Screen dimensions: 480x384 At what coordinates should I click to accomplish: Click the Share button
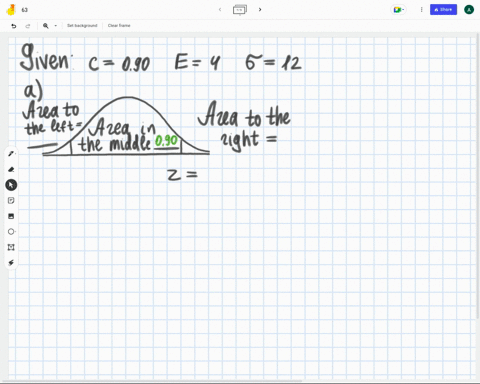click(x=443, y=10)
